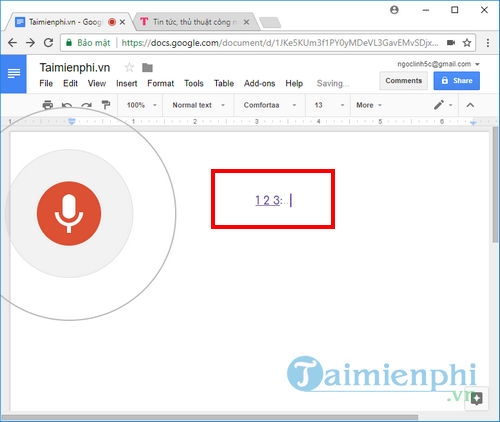Expand the More toolbar options

(369, 105)
